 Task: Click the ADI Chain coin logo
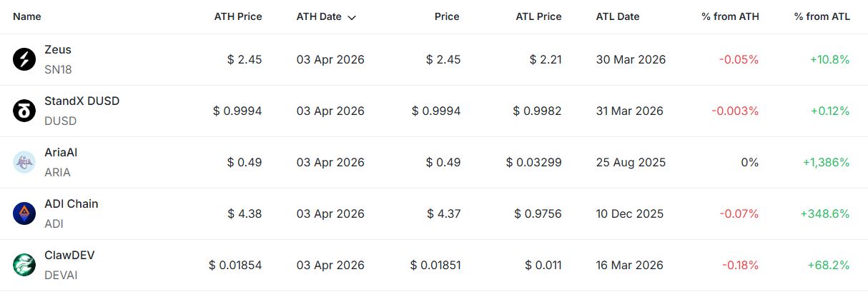pos(24,214)
